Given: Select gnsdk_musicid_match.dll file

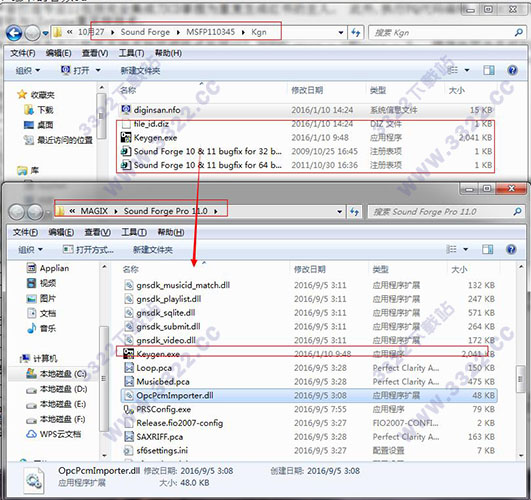Looking at the screenshot, I should point(309,285).
